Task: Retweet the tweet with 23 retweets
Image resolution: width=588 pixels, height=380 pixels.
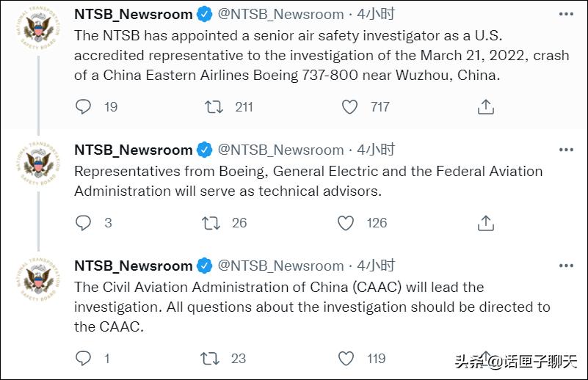Action: [x=210, y=359]
